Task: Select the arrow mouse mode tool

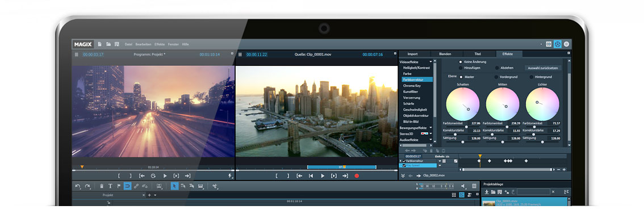Action: coord(174,186)
